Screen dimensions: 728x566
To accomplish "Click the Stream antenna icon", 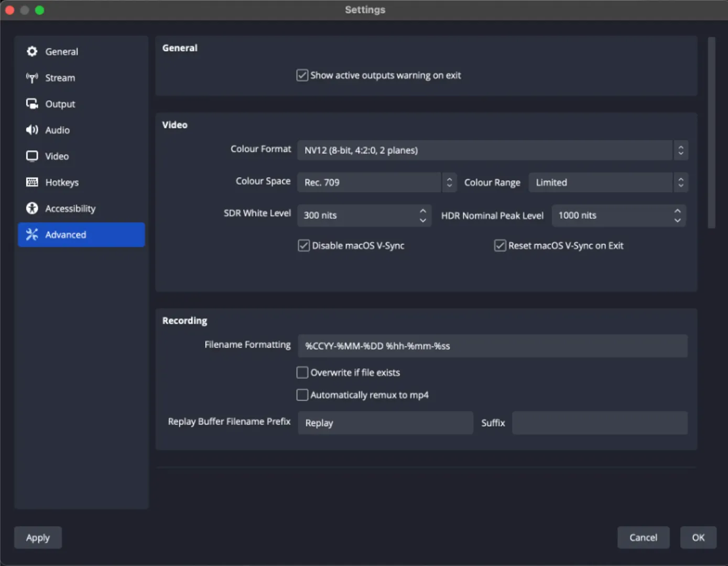I will [32, 78].
